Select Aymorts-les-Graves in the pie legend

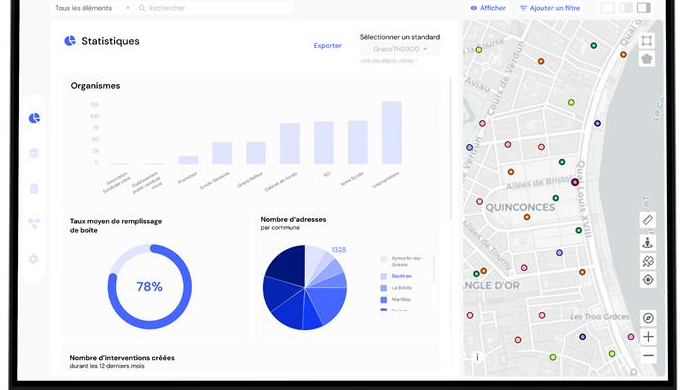[406, 261]
